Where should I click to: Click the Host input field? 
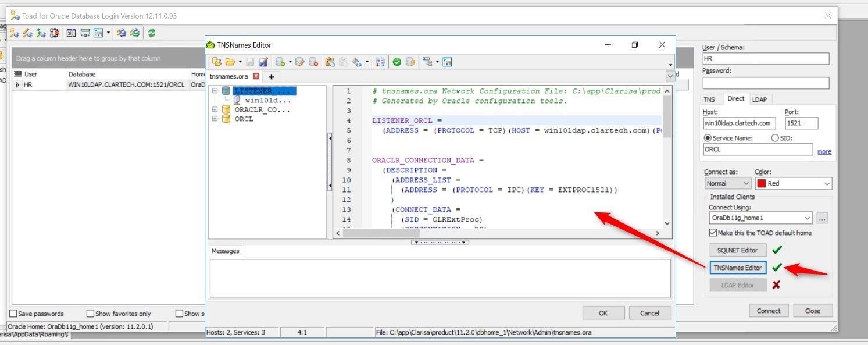[740, 123]
